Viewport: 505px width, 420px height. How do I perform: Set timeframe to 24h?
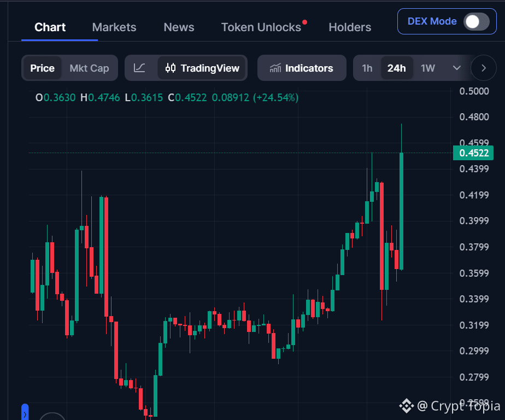(x=396, y=68)
